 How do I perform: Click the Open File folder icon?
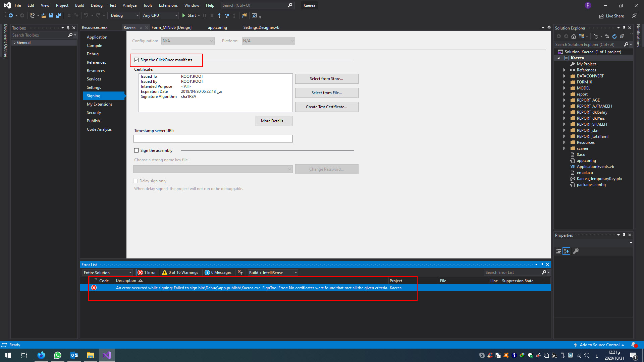pyautogui.click(x=44, y=15)
